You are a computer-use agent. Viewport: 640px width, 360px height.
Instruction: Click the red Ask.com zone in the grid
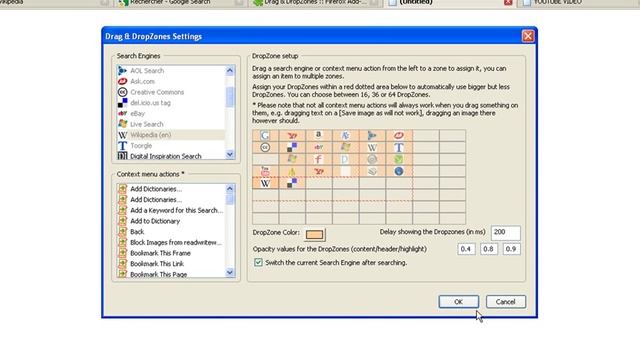click(399, 136)
